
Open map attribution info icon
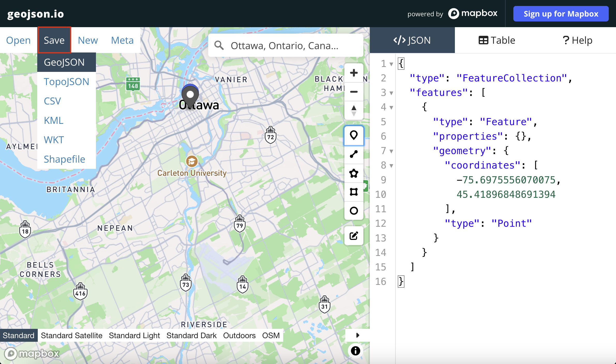pos(355,351)
